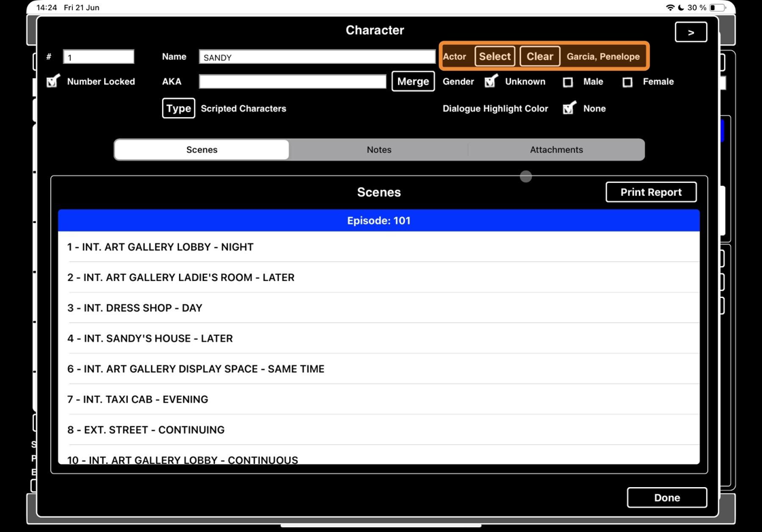Open scene 10 - ART GALLERY LOBBY - CONTINUOUS
Screen dimensions: 762x532
pos(378,456)
